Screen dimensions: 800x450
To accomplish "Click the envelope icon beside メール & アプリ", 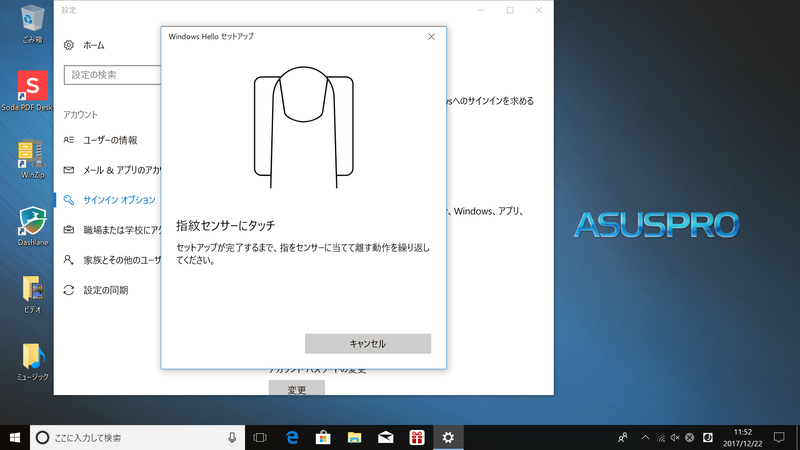I will (69, 170).
